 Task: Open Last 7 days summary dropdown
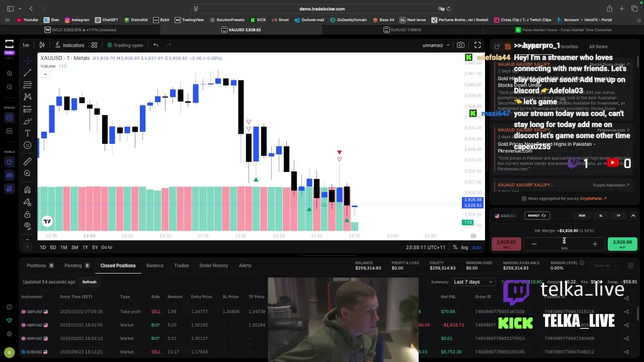click(x=473, y=282)
